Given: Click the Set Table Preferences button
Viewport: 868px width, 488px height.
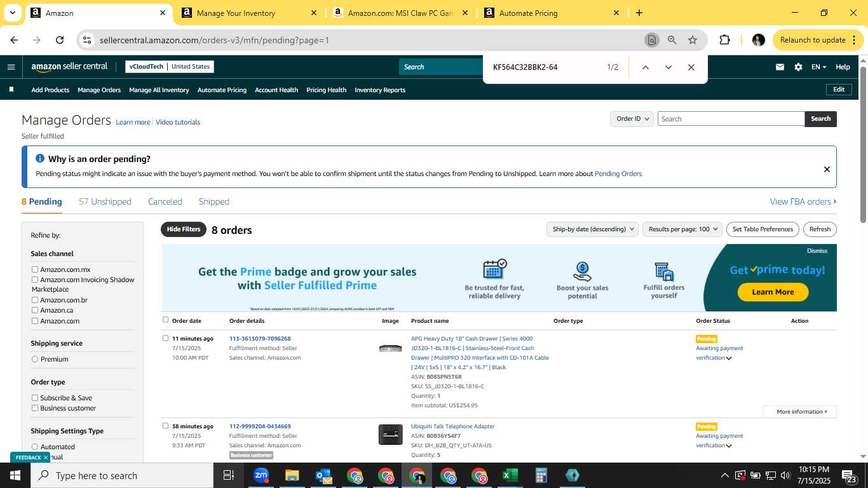Looking at the screenshot, I should [763, 229].
